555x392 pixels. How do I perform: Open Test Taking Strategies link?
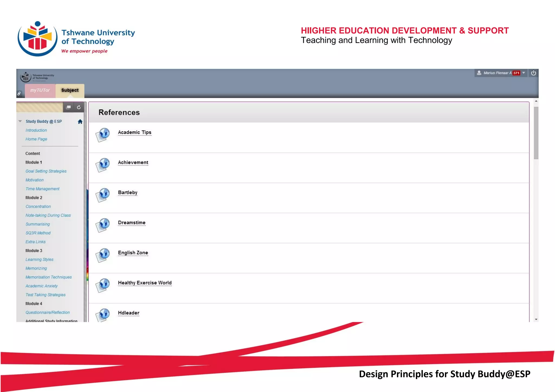tap(46, 295)
